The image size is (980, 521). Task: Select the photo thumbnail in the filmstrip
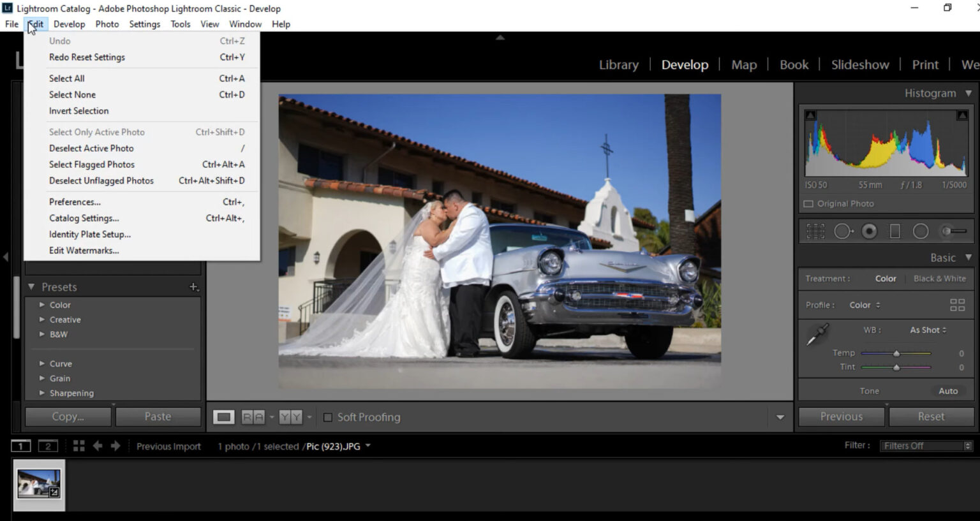point(40,485)
